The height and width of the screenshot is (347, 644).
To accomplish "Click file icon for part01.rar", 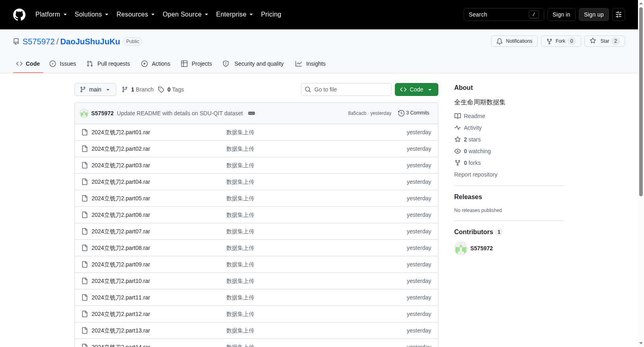I will (85, 132).
